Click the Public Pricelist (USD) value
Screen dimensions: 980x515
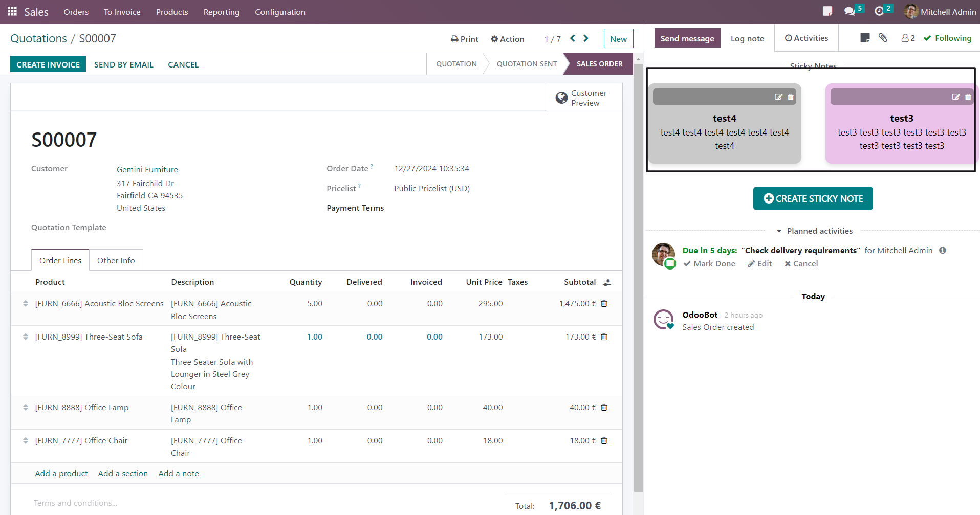(x=432, y=188)
